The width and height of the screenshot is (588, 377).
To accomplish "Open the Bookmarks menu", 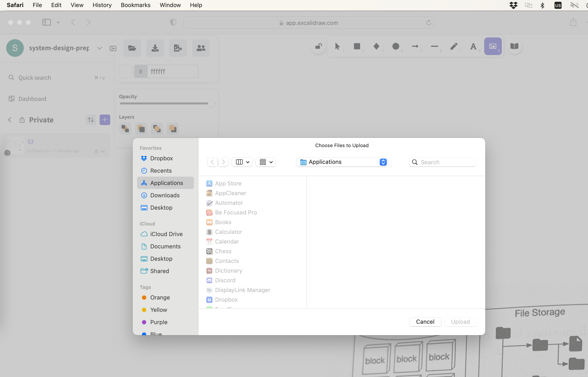I will coord(135,5).
